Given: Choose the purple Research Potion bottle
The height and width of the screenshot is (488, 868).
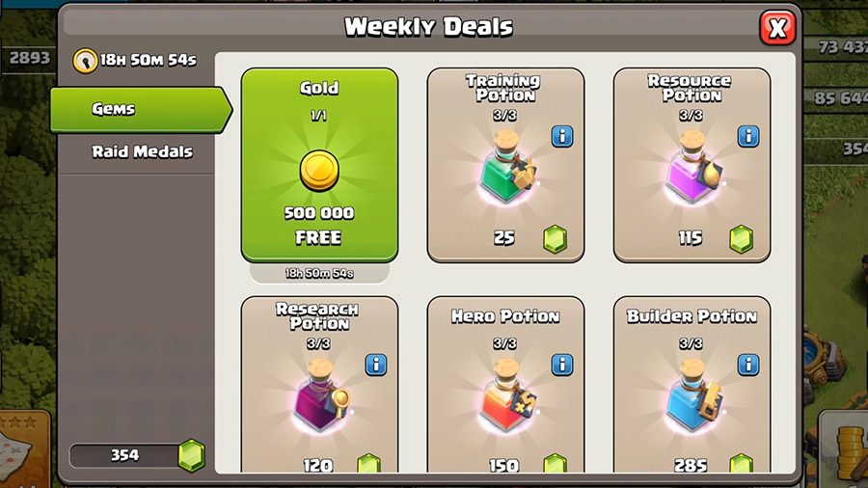Looking at the screenshot, I should pyautogui.click(x=321, y=396).
